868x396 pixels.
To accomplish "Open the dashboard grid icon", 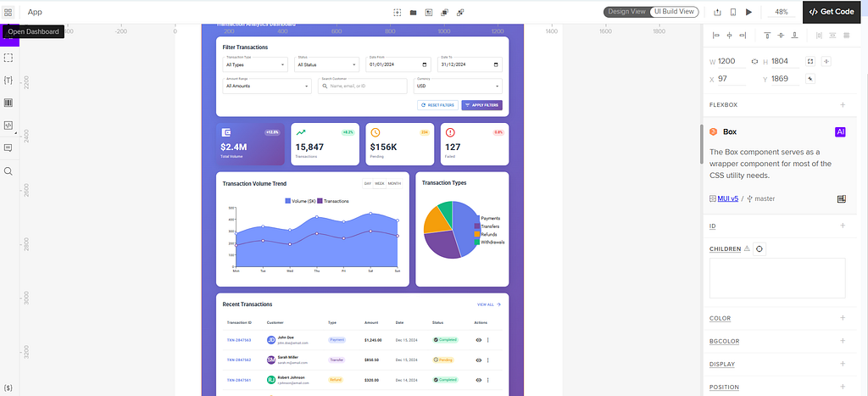I will click(8, 12).
